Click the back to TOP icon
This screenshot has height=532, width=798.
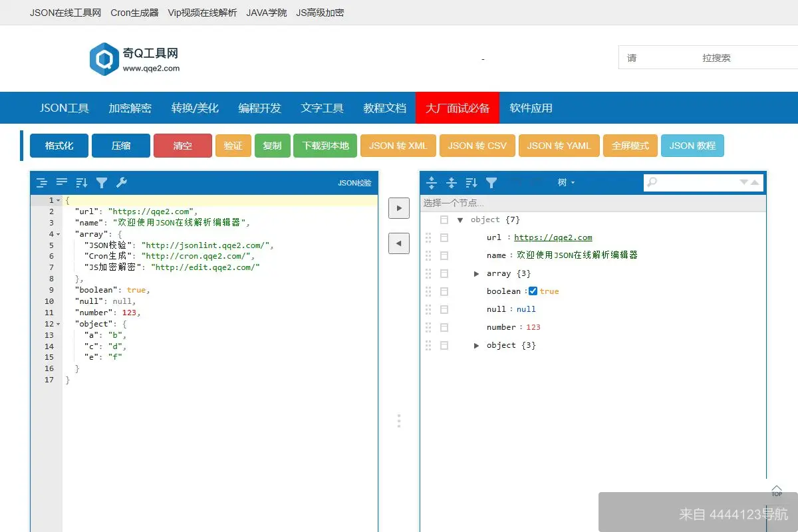[777, 491]
